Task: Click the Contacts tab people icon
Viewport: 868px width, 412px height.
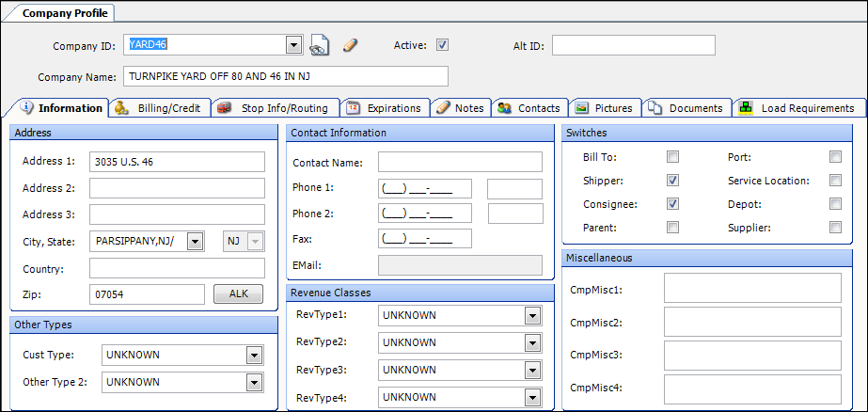Action: coord(505,108)
